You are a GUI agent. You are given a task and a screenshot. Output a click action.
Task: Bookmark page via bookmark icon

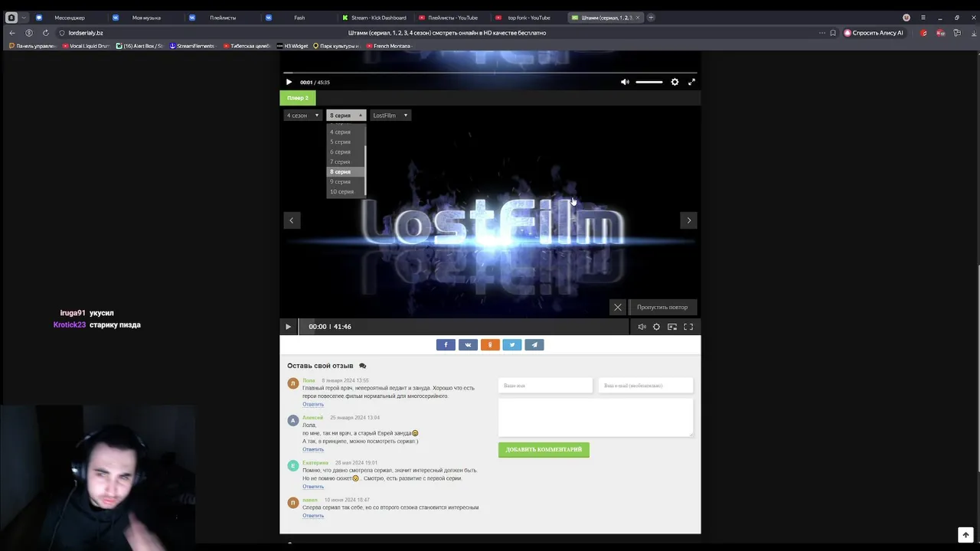[x=833, y=33]
